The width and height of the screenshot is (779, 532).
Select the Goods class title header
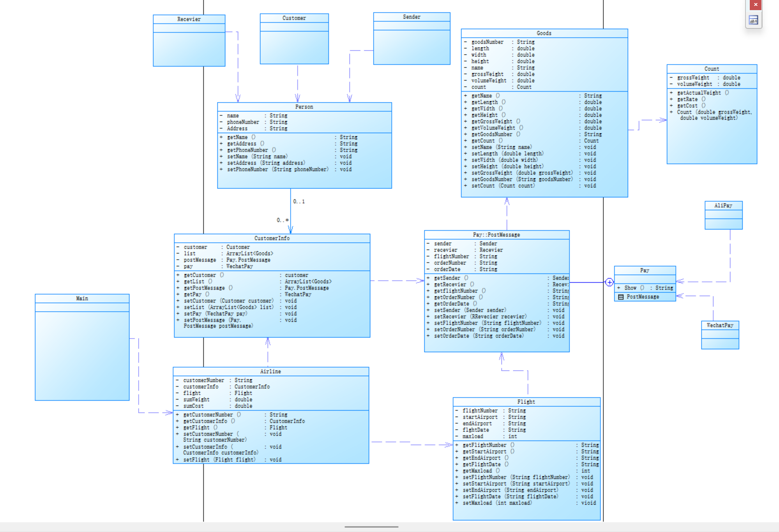tap(544, 33)
